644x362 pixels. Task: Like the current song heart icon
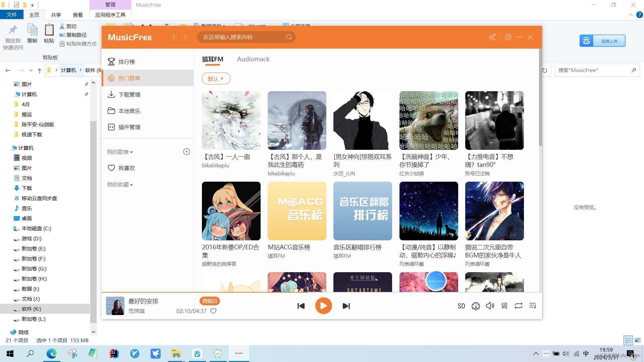point(213,311)
